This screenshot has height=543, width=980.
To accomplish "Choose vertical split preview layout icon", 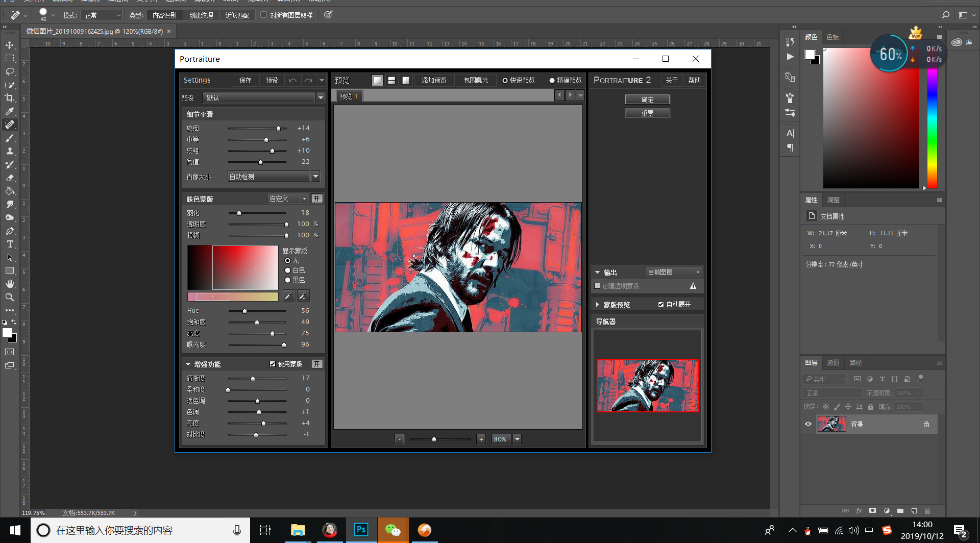I will (x=406, y=80).
